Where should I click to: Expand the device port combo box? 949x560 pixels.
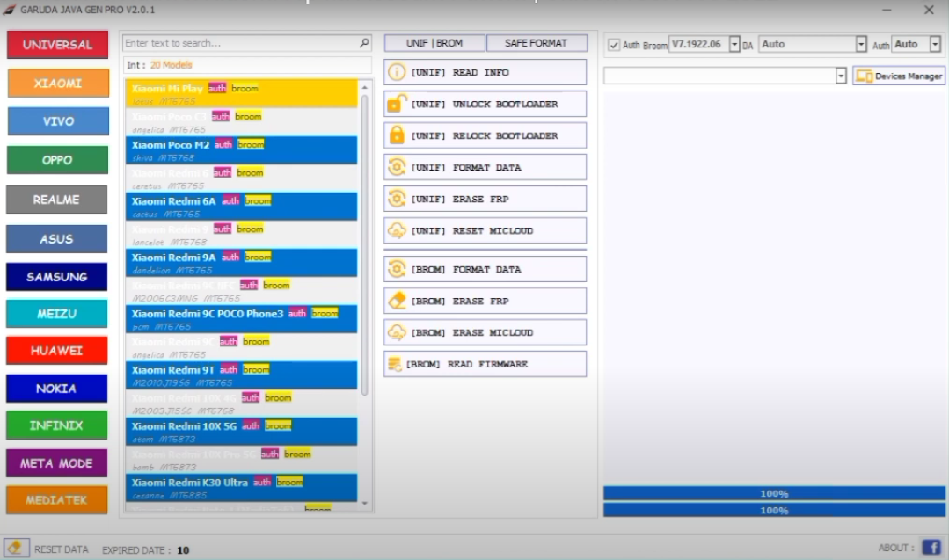(840, 76)
